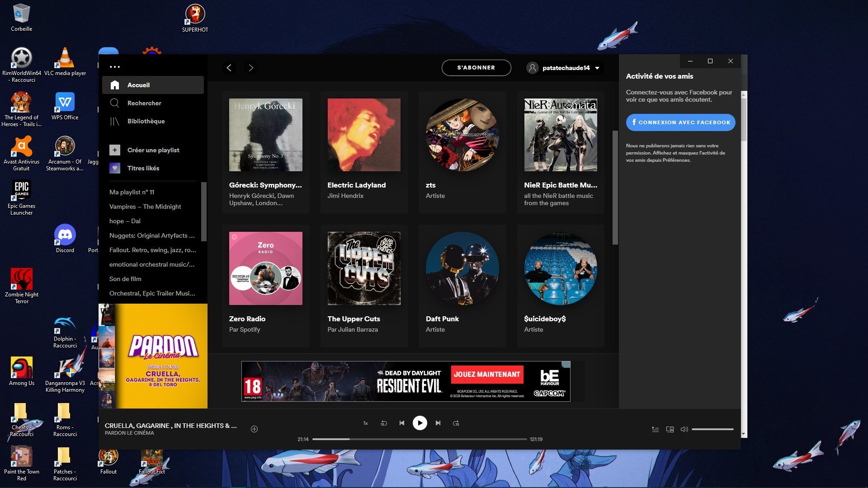Mute with the volume speaker icon
868x488 pixels.
pyautogui.click(x=684, y=429)
